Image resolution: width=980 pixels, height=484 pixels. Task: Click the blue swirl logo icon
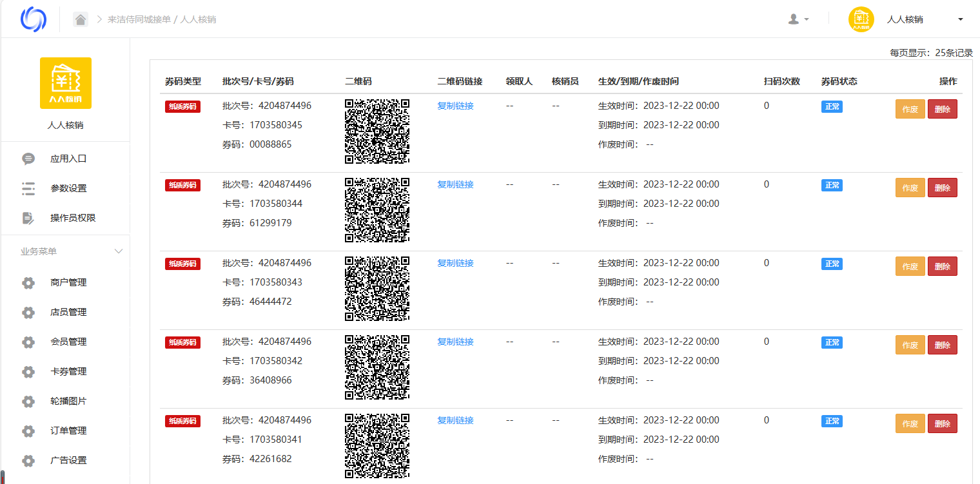[x=34, y=19]
